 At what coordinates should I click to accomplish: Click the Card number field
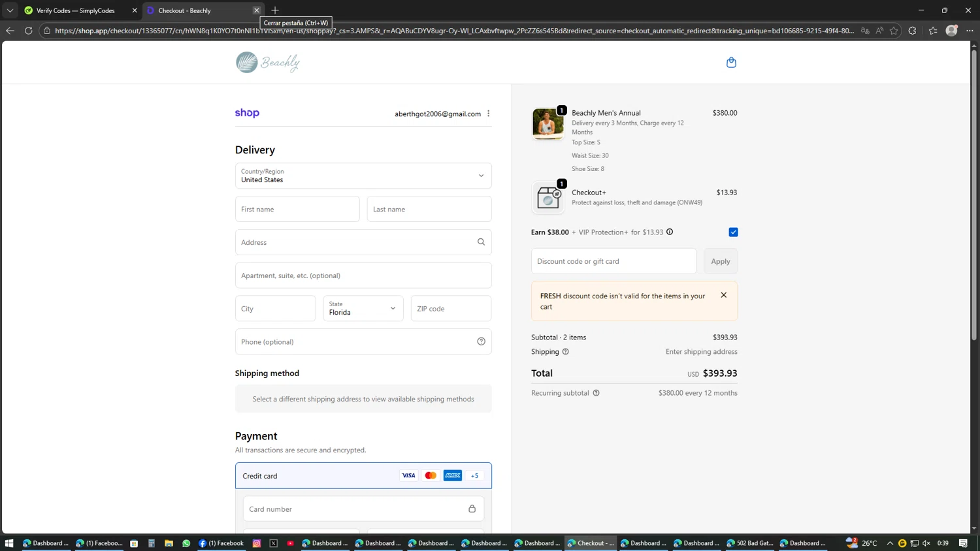tap(363, 509)
